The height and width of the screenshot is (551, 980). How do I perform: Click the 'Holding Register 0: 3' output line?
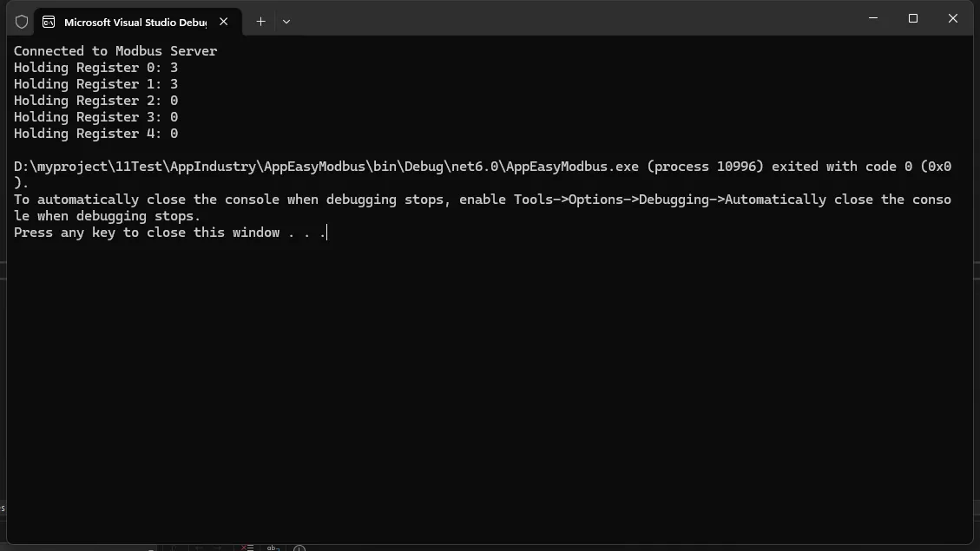point(95,68)
